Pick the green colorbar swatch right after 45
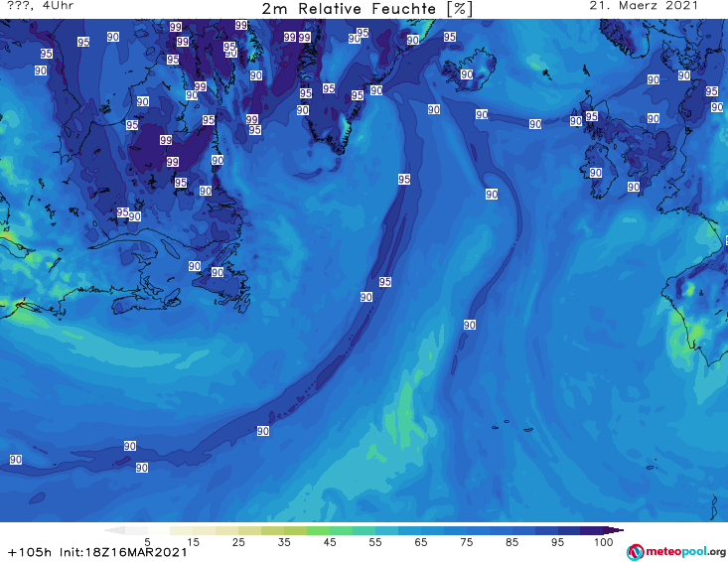The height and width of the screenshot is (562, 728). (x=341, y=530)
